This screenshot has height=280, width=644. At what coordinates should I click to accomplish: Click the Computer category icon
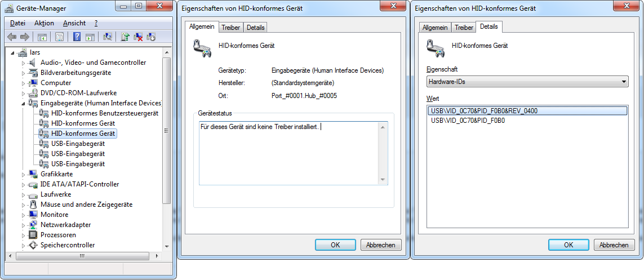(x=33, y=82)
